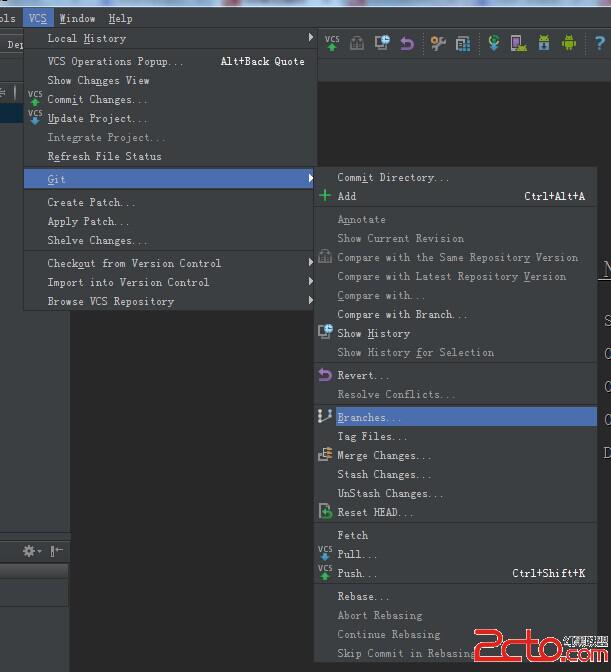Select Revert in Git submenu
The image size is (611, 672).
(456, 375)
